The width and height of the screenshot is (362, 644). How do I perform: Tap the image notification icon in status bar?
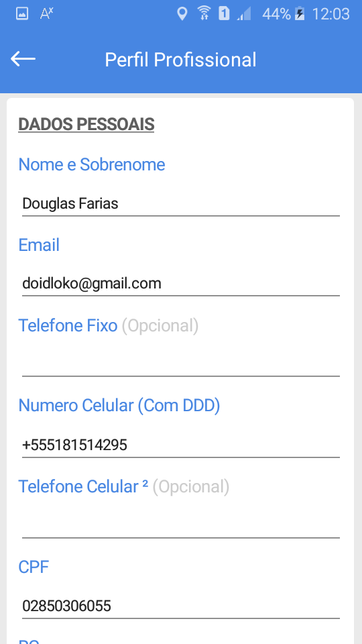[22, 14]
